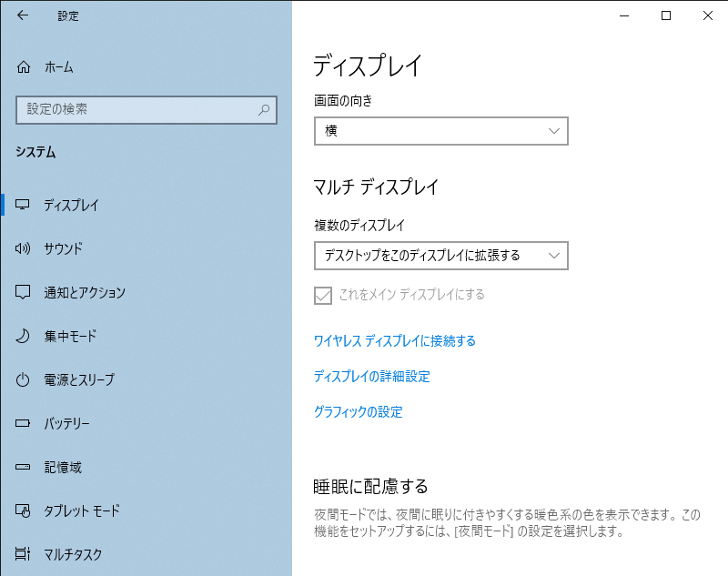Select the バッテリー battery icon
Image resolution: width=728 pixels, height=576 pixels.
[x=22, y=423]
